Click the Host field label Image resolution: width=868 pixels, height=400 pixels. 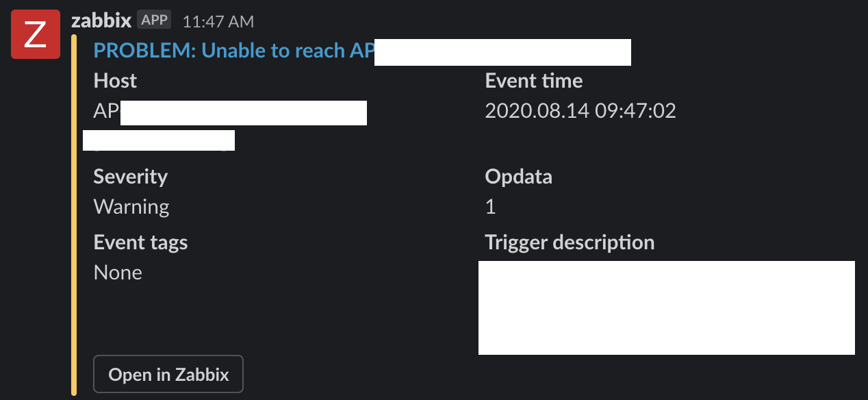click(115, 81)
